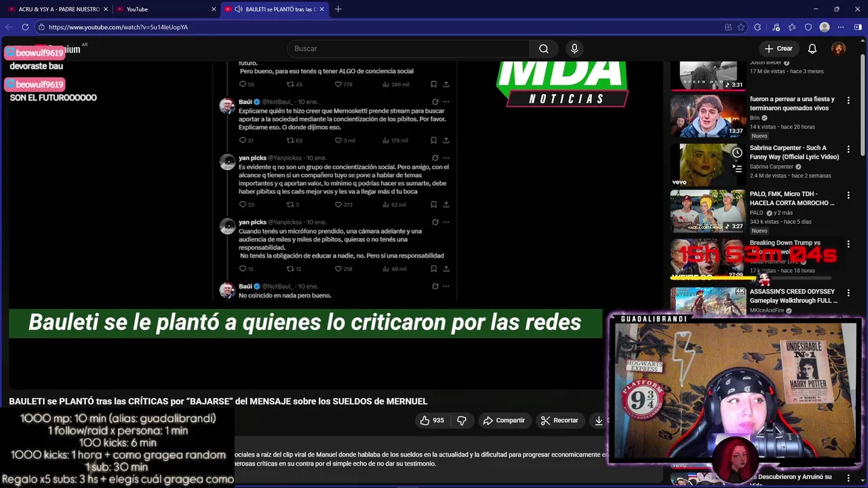Like the video with 935 likes

point(431,420)
